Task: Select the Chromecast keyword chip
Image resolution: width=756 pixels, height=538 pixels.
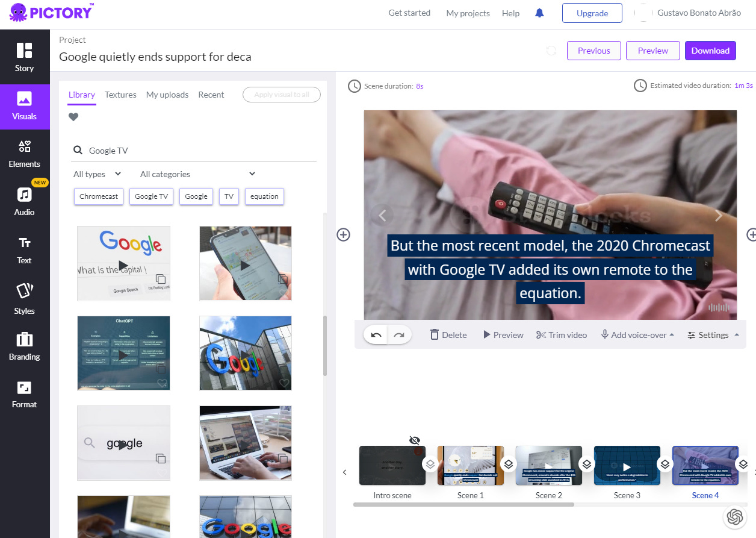Action: point(99,196)
